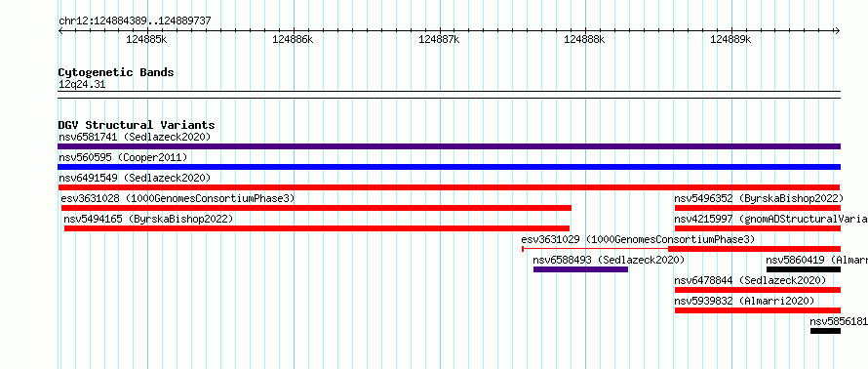Click the DGV Structural Variants track title

pos(137,125)
